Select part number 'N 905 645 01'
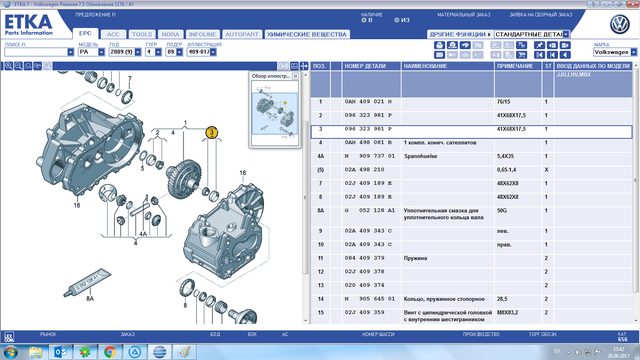Image resolution: width=640 pixels, height=360 pixels. tap(370, 299)
